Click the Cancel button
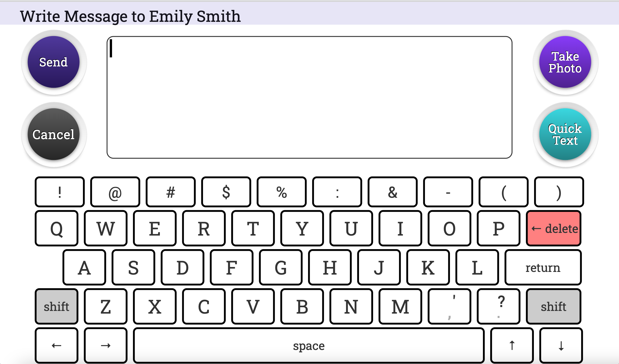 (54, 134)
